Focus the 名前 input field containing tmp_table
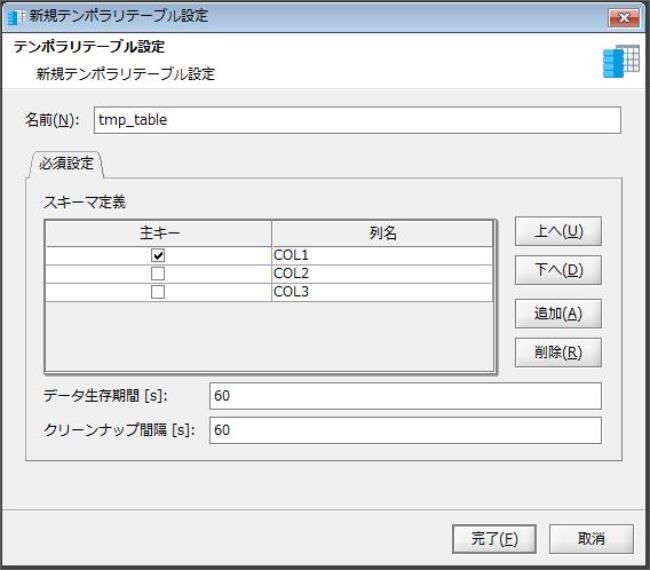Screen dimensions: 650x570 point(356,120)
